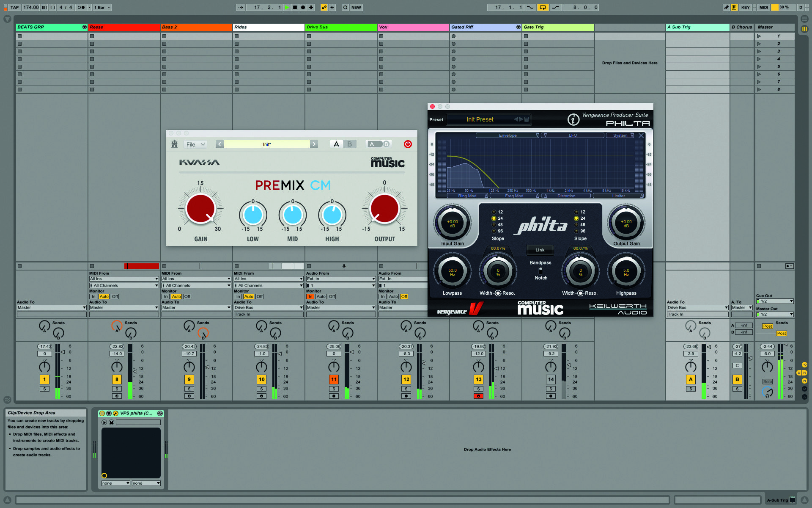Click PreMix OUTPUT knob
This screenshot has width=812, height=508.
pyautogui.click(x=384, y=209)
